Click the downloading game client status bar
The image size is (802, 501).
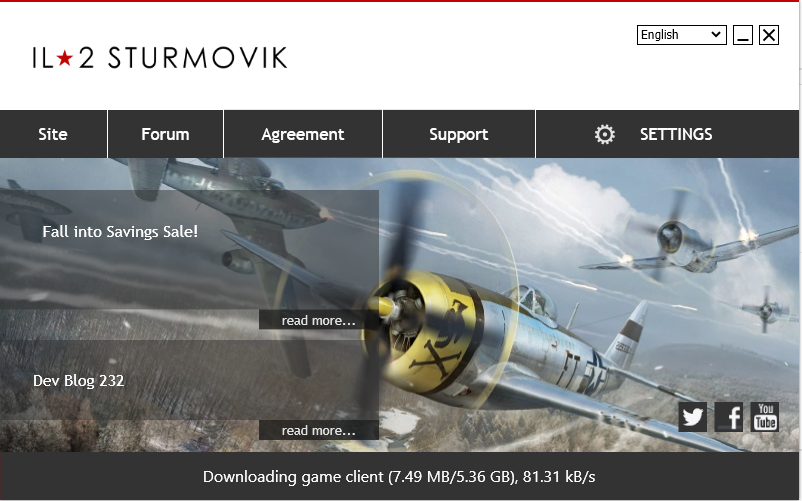tap(399, 476)
